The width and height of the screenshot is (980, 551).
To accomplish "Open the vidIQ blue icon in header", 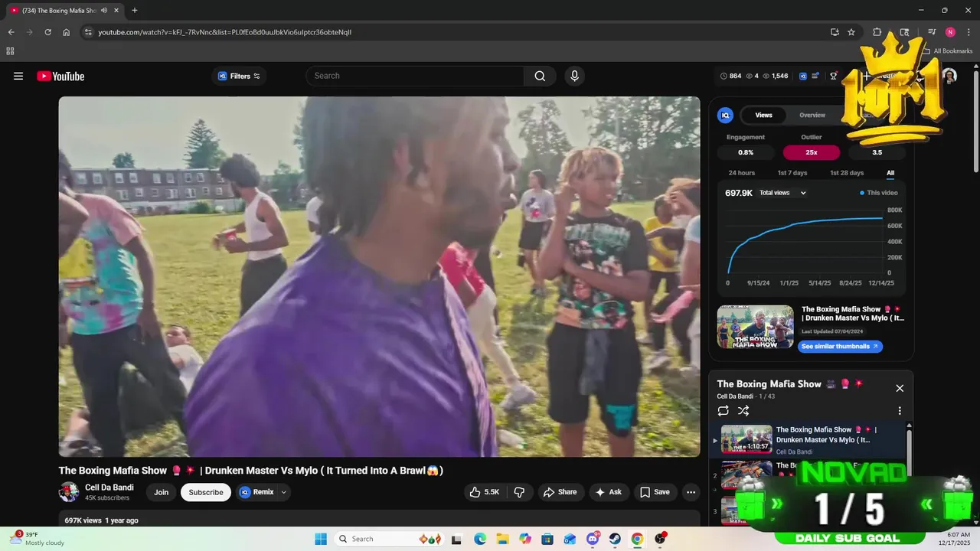I will pos(803,76).
